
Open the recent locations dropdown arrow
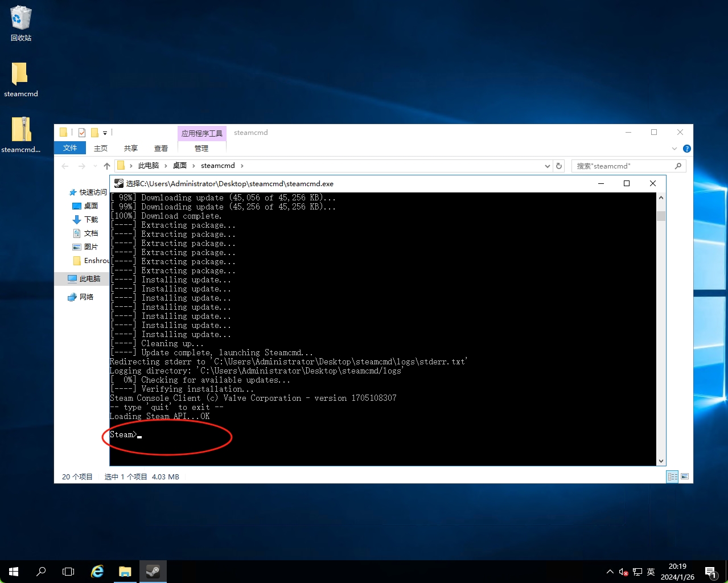(94, 166)
